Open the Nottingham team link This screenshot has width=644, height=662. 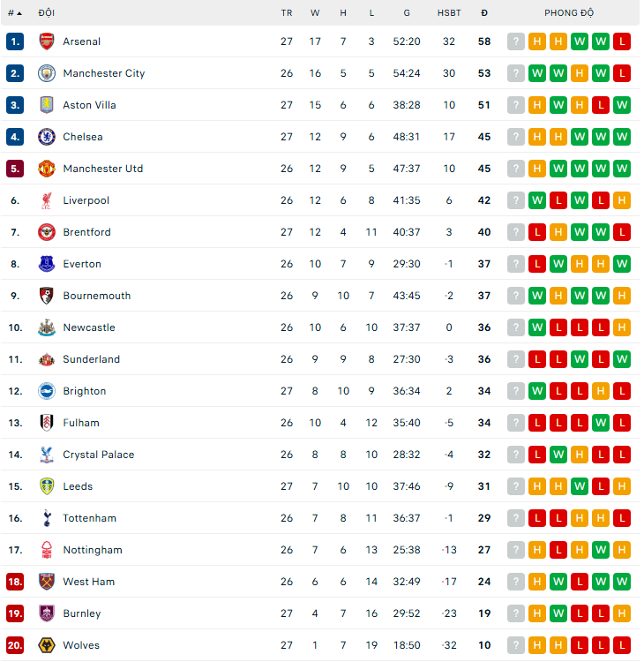click(x=93, y=550)
